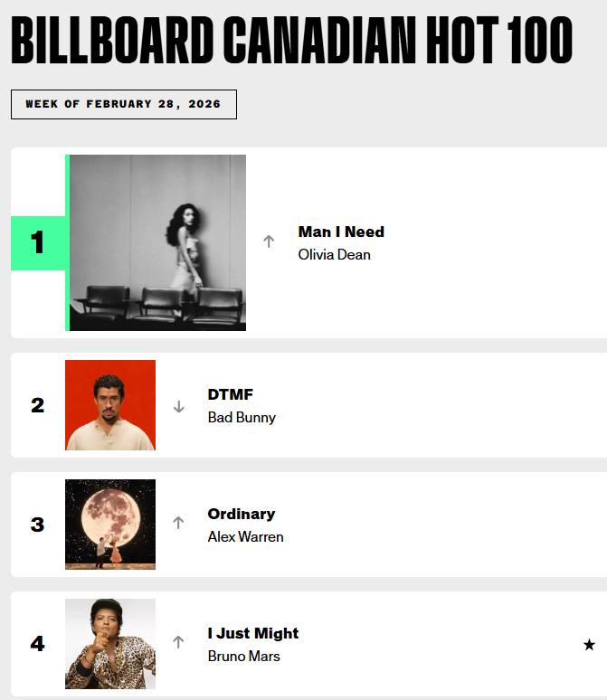Screen dimensions: 607x700
Task: Open the Ordinary moon artwork thumbnail
Action: pos(110,525)
